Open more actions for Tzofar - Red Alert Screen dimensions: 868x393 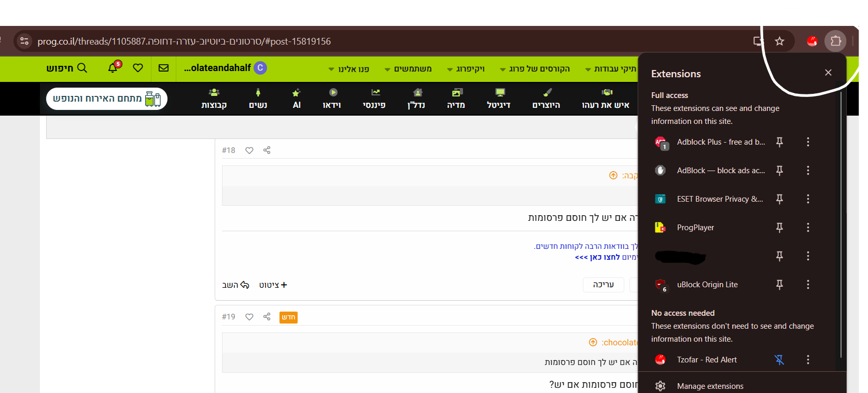(x=808, y=360)
